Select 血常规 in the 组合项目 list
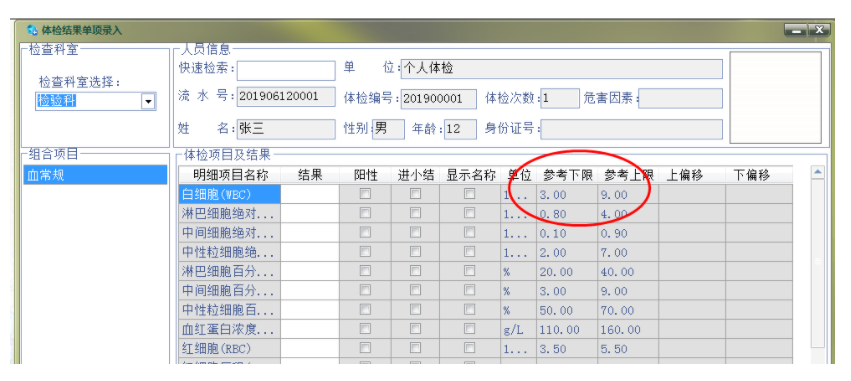Image resolution: width=851 pixels, height=381 pixels. pyautogui.click(x=95, y=175)
